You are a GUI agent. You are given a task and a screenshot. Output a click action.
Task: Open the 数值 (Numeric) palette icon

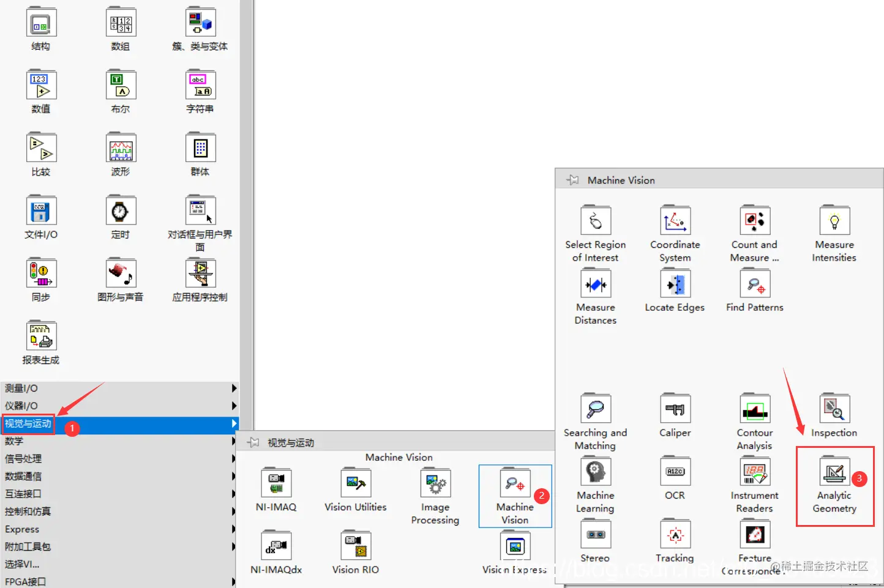pos(41,85)
